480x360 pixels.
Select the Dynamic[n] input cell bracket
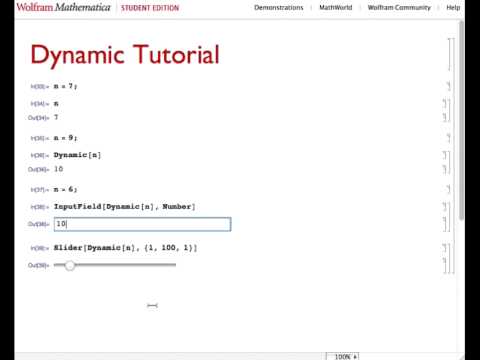(x=444, y=155)
